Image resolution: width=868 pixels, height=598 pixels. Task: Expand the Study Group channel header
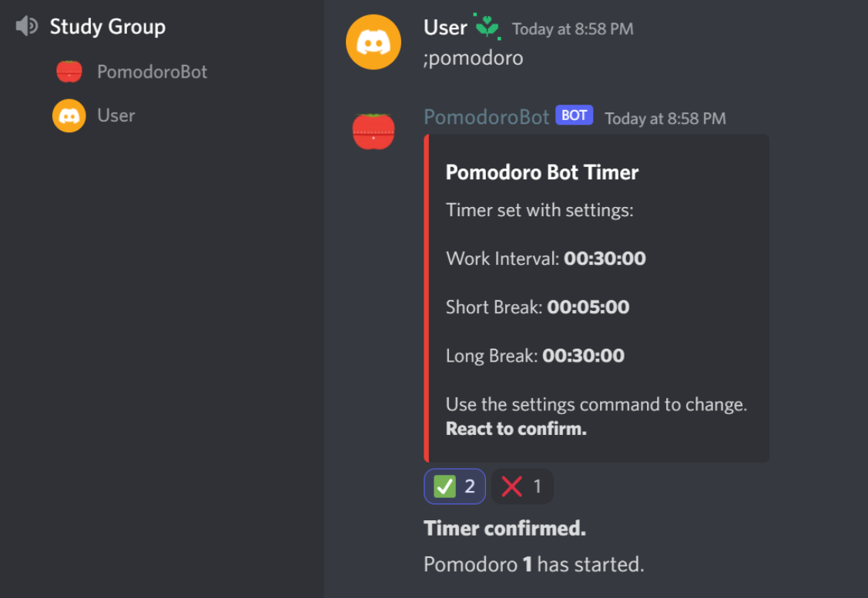(108, 25)
